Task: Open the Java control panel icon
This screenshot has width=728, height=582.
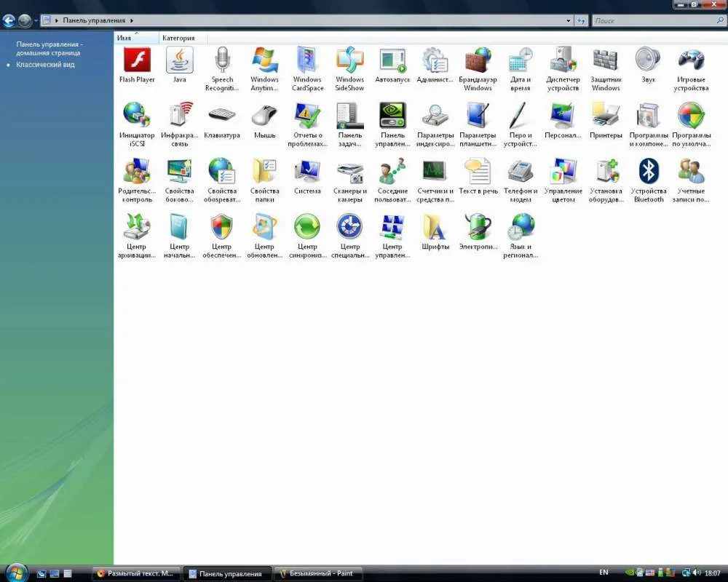Action: (x=179, y=65)
